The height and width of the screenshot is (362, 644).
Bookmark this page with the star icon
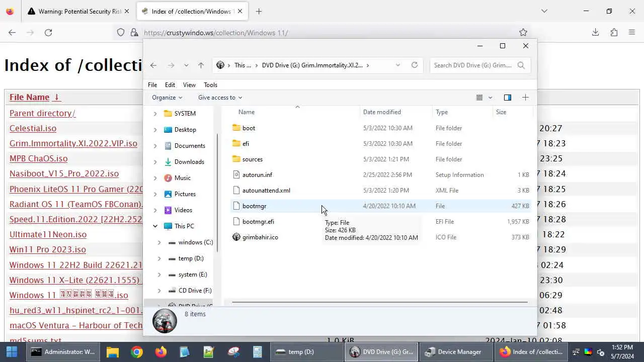[x=523, y=32]
